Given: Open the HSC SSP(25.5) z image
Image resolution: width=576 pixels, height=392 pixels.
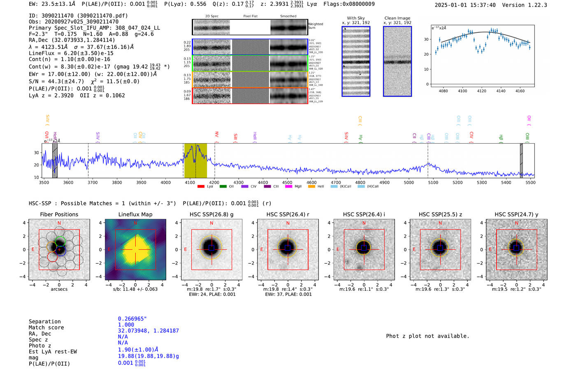Looking at the screenshot, I should click(x=440, y=250).
